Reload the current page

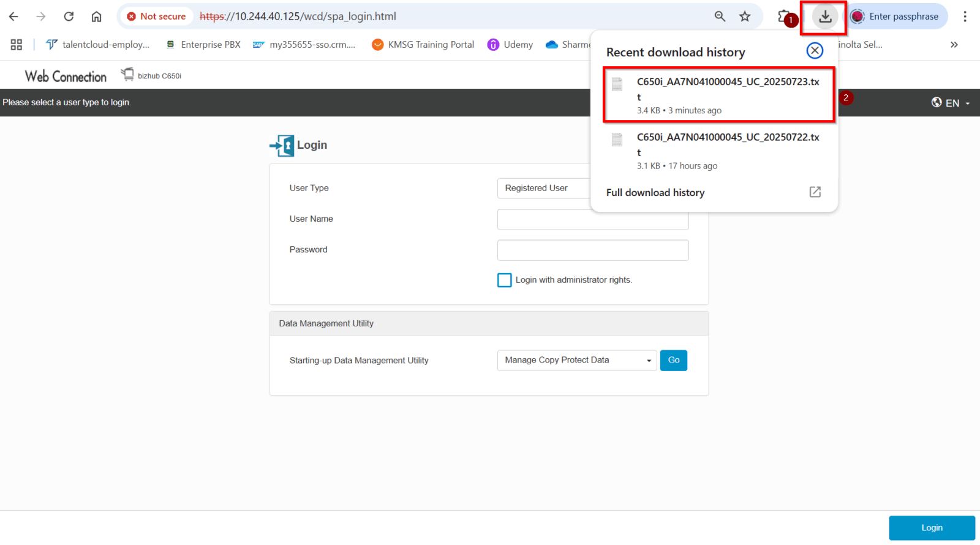[69, 17]
